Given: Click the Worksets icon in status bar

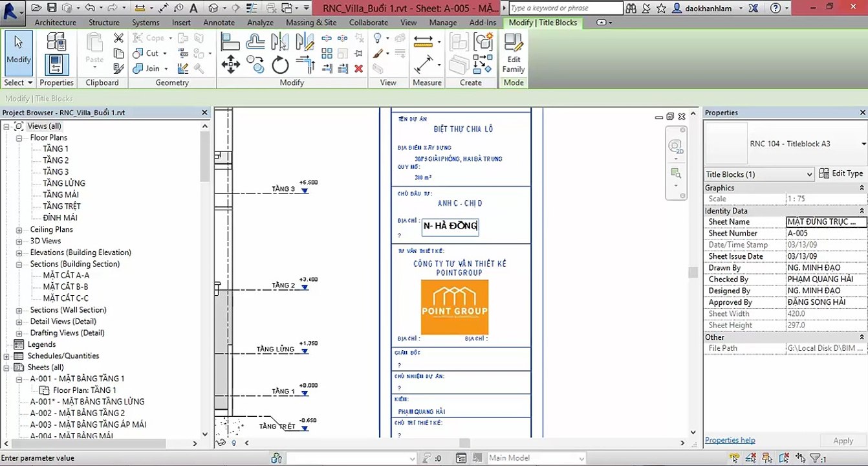Looking at the screenshot, I should point(277,458).
